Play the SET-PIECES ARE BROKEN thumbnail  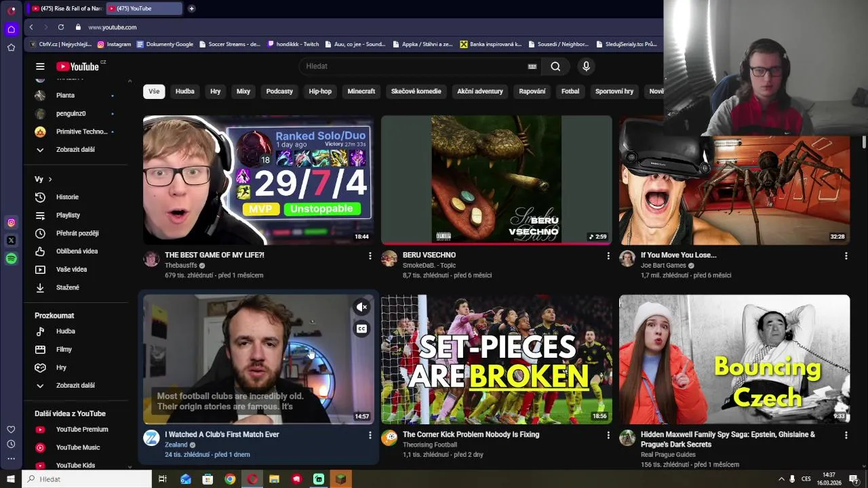pyautogui.click(x=496, y=359)
